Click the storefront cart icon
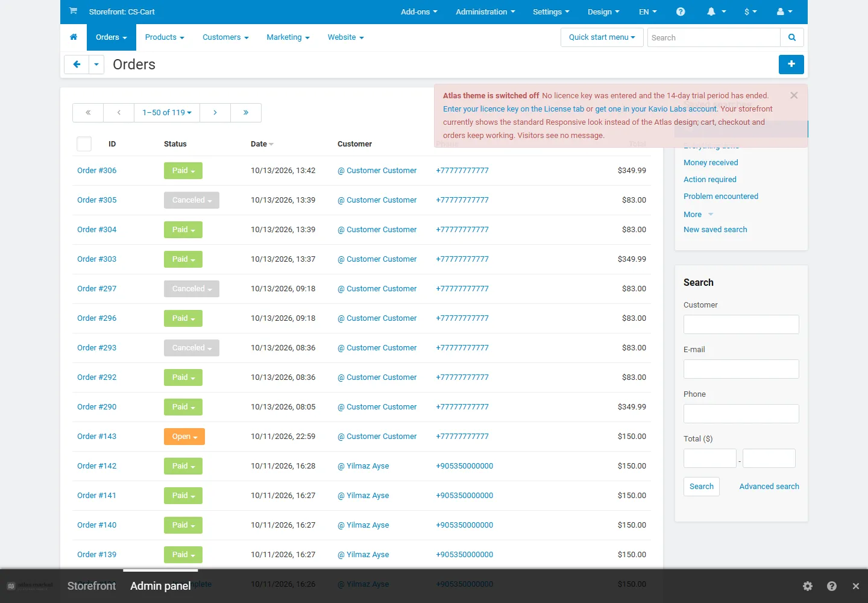The image size is (868, 603). (x=73, y=11)
